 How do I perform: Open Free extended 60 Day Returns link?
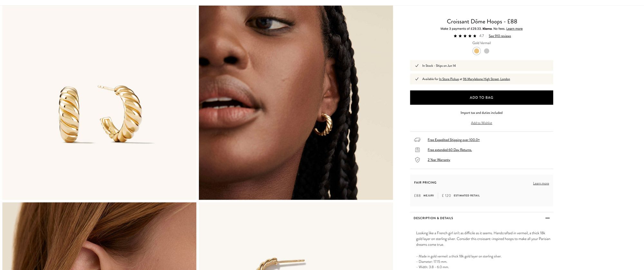(450, 150)
